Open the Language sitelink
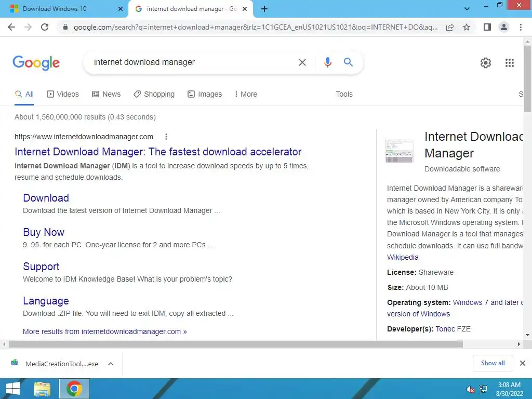This screenshot has width=532, height=399. pyautogui.click(x=46, y=301)
